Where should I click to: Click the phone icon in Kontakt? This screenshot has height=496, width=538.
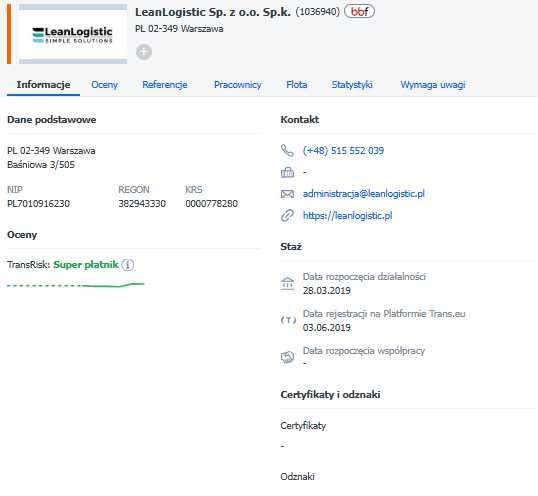[287, 151]
